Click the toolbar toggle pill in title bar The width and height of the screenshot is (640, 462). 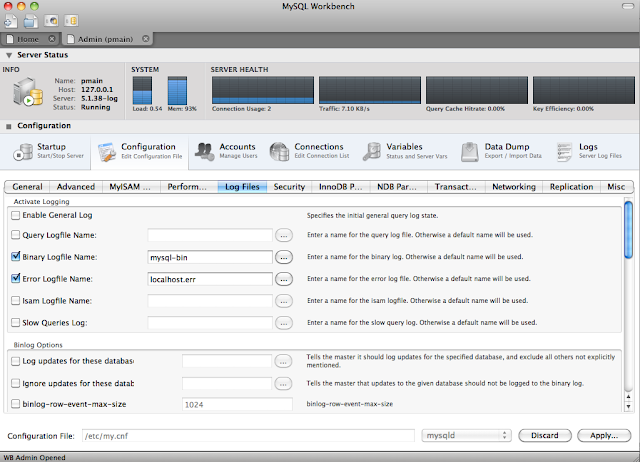tap(628, 6)
